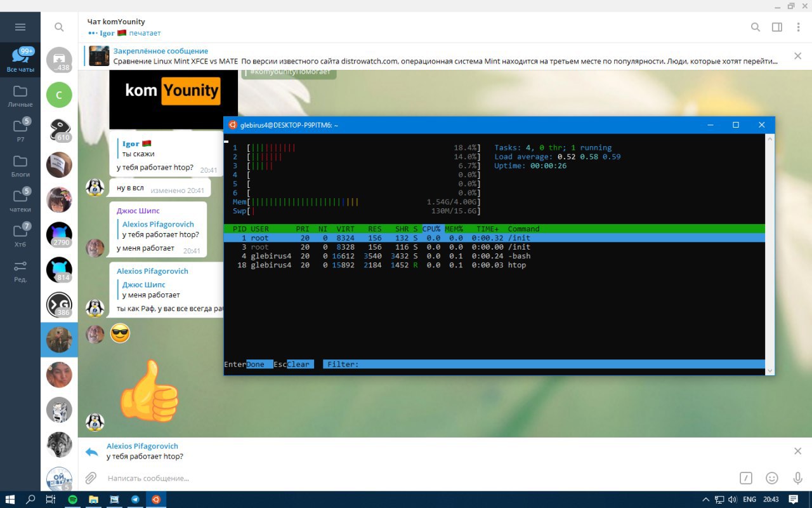Open chat with 386 unread badge
The width and height of the screenshot is (812, 508).
[x=59, y=305]
